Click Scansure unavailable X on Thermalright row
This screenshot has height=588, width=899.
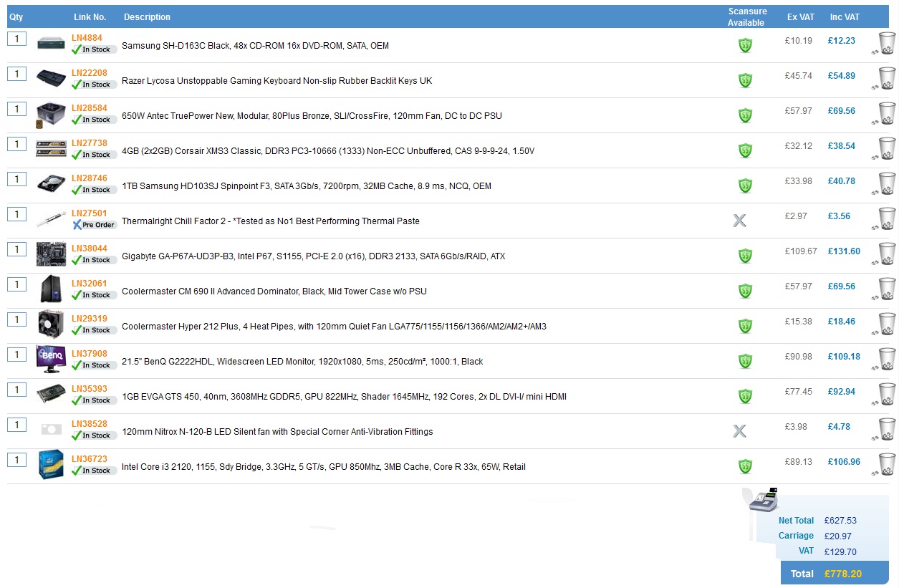point(740,221)
